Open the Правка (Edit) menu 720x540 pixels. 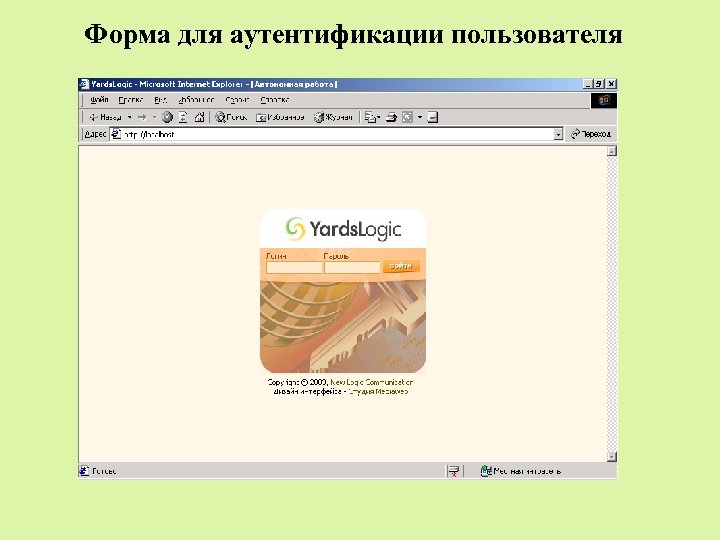coord(131,100)
